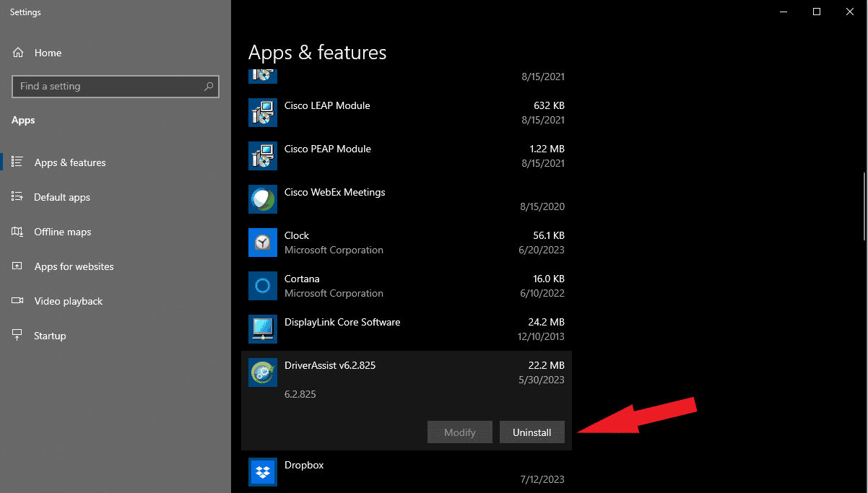Select Cisco LEAP Module entry name
The width and height of the screenshot is (868, 493).
point(327,105)
